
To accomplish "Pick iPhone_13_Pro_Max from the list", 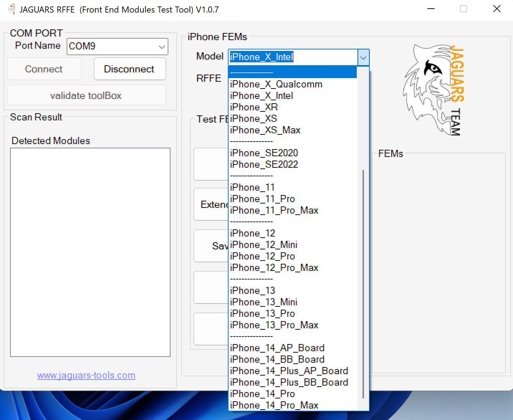I will (x=293, y=325).
